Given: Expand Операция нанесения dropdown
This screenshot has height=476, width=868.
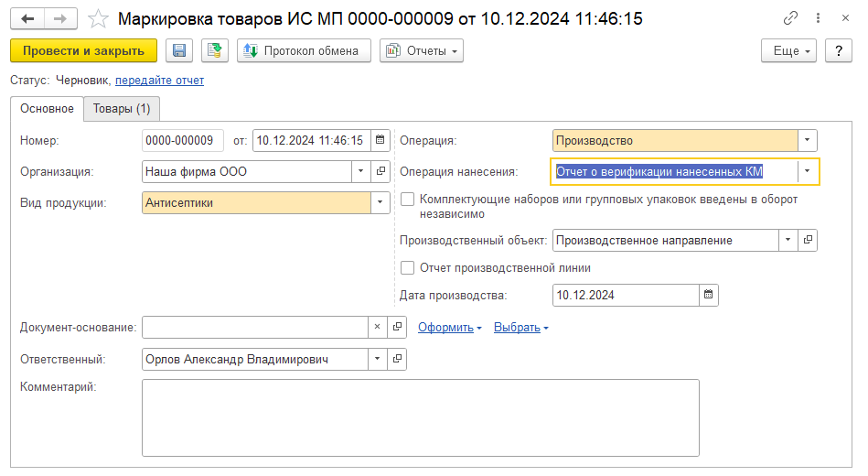Looking at the screenshot, I should coord(807,172).
